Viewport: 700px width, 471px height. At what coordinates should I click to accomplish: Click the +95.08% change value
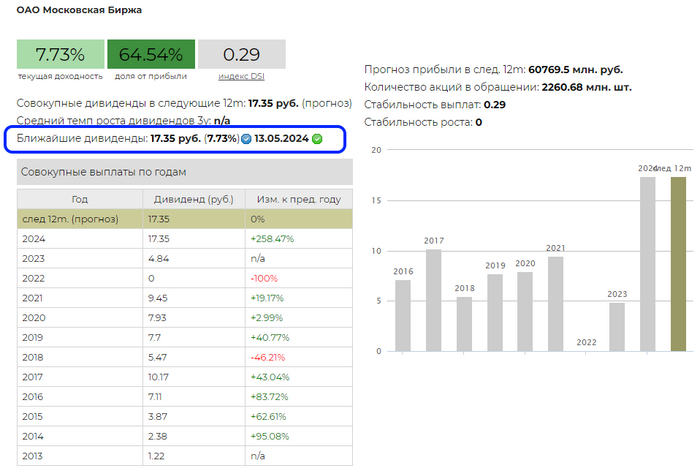point(270,436)
